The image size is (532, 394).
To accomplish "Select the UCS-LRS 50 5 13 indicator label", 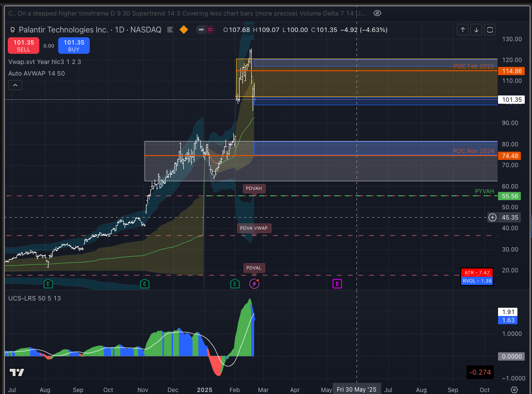I will [34, 298].
